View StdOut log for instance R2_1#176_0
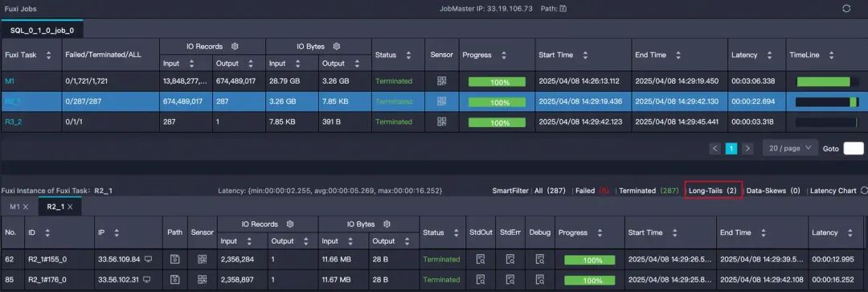 (x=481, y=279)
